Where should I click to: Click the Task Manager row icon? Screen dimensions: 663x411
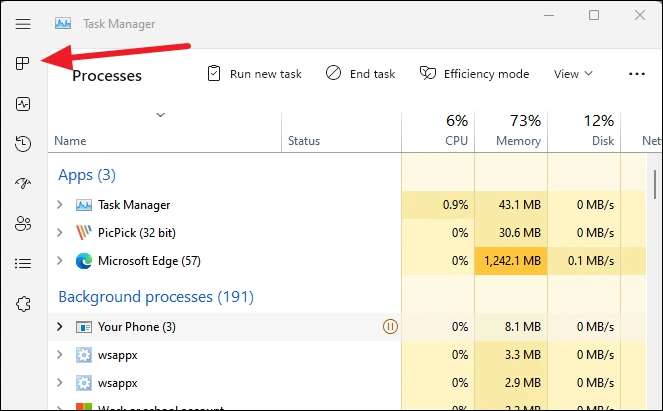(x=84, y=205)
